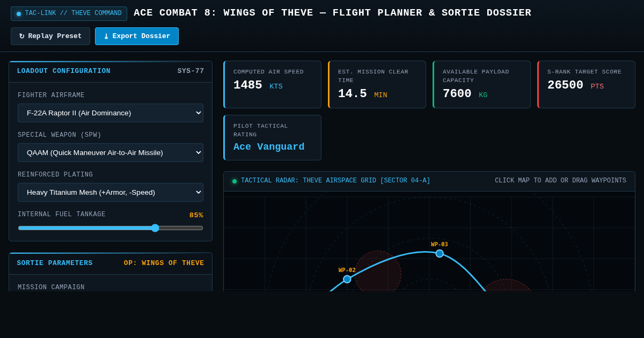This screenshot has height=338, width=644.
Task: Open the Fighter Airframe dropdown
Action: [x=111, y=113]
